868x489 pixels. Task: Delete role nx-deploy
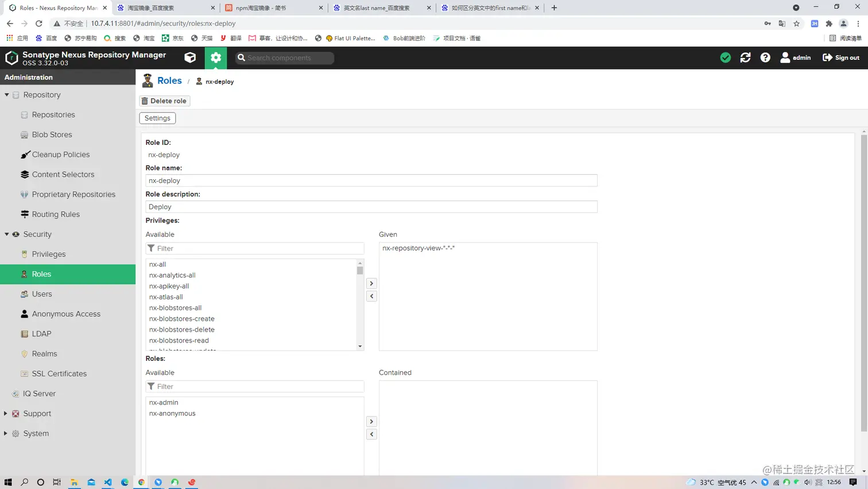164,101
